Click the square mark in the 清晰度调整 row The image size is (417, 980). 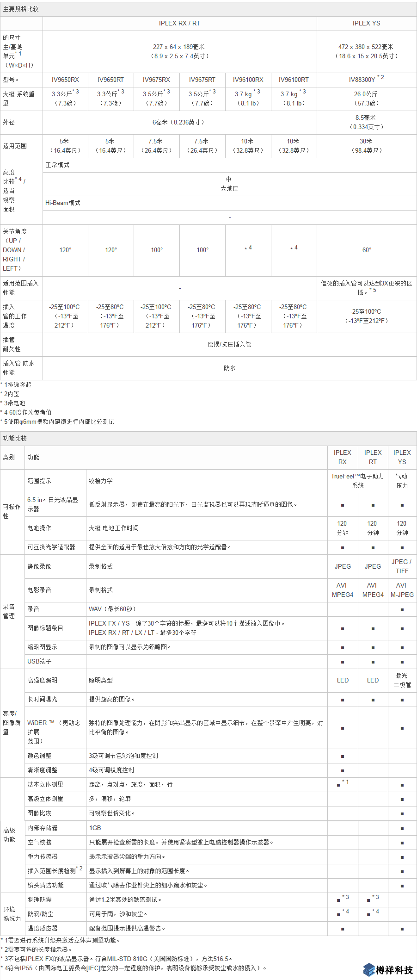click(343, 770)
